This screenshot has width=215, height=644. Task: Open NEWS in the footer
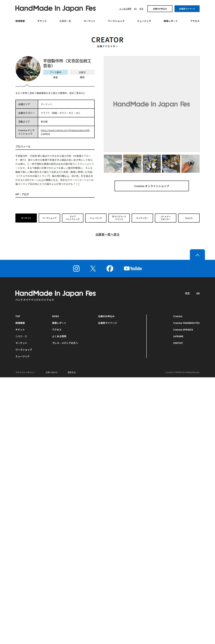coord(55,316)
